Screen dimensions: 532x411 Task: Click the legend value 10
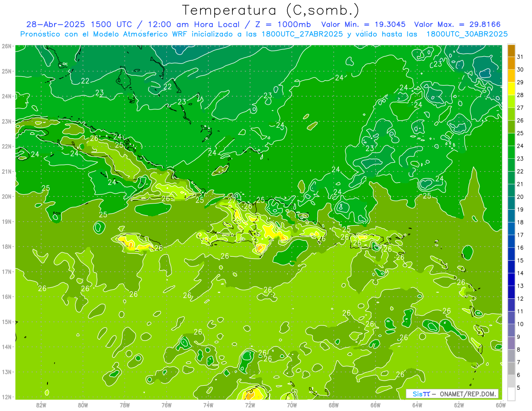(520, 324)
